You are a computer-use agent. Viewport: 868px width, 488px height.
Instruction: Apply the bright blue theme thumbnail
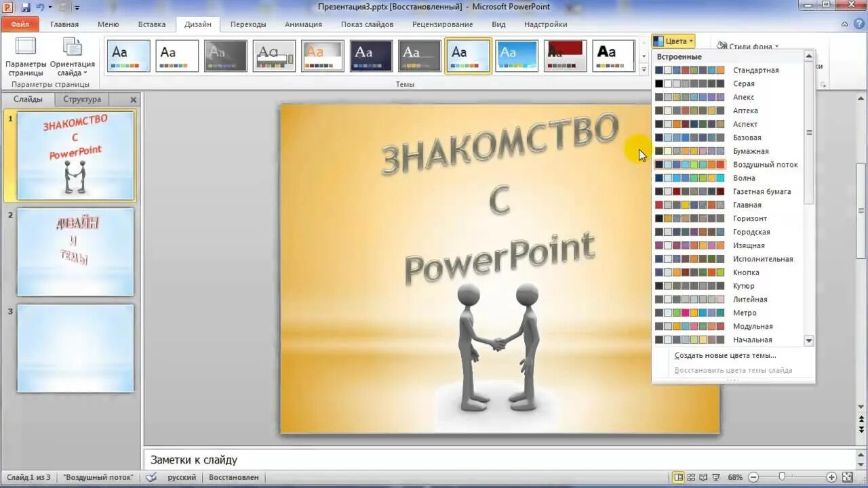coord(517,56)
